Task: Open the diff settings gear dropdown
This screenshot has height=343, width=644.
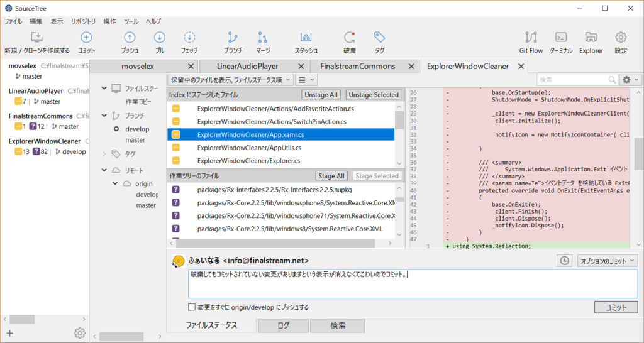Action: [x=630, y=80]
